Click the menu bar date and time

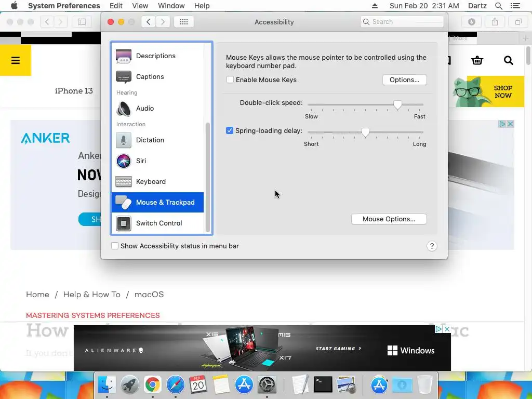pyautogui.click(x=424, y=6)
